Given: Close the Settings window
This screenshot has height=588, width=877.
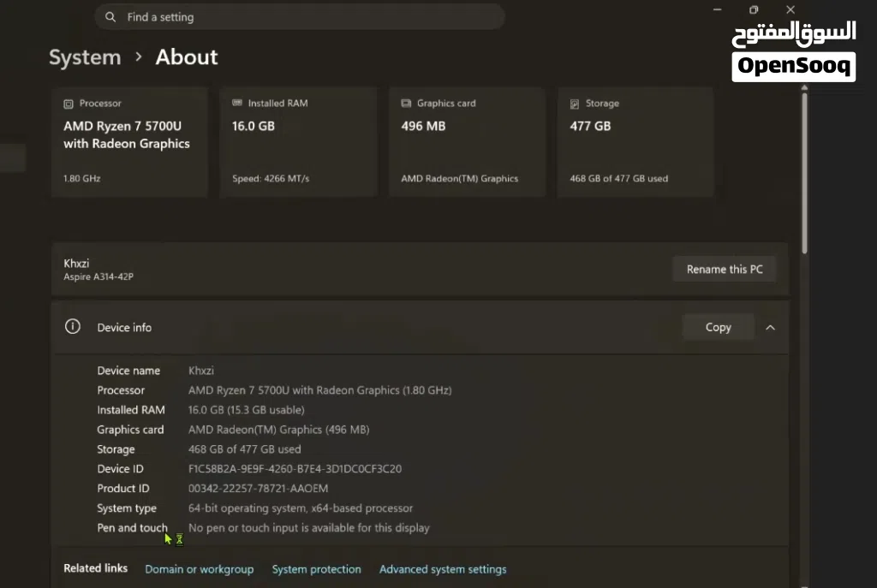Looking at the screenshot, I should (x=790, y=9).
